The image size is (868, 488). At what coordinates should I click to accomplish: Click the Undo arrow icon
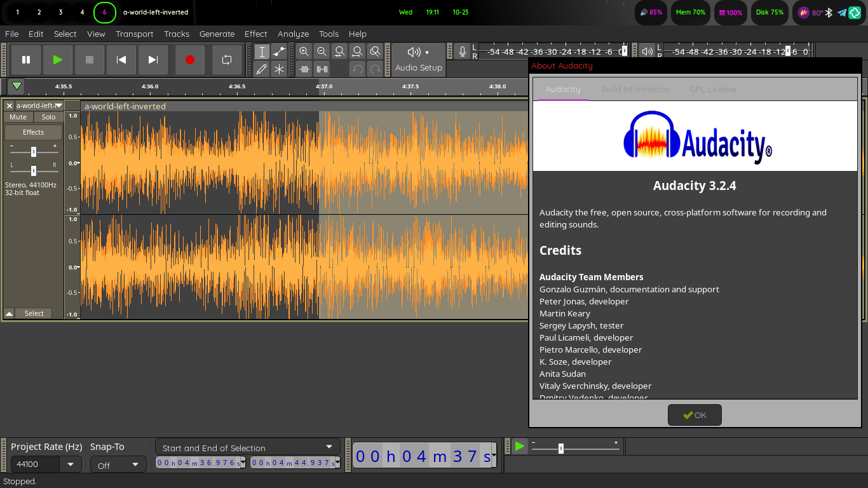click(358, 69)
